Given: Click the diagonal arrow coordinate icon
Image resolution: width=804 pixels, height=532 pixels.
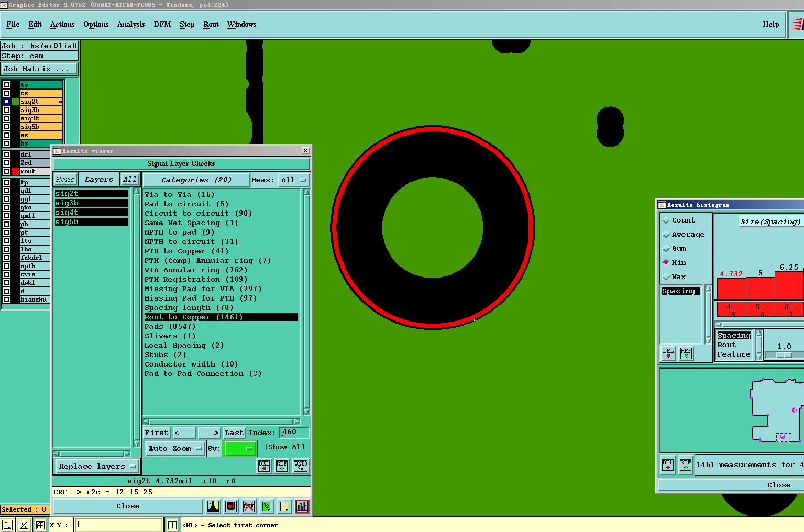Looking at the screenshot, I should (7, 525).
